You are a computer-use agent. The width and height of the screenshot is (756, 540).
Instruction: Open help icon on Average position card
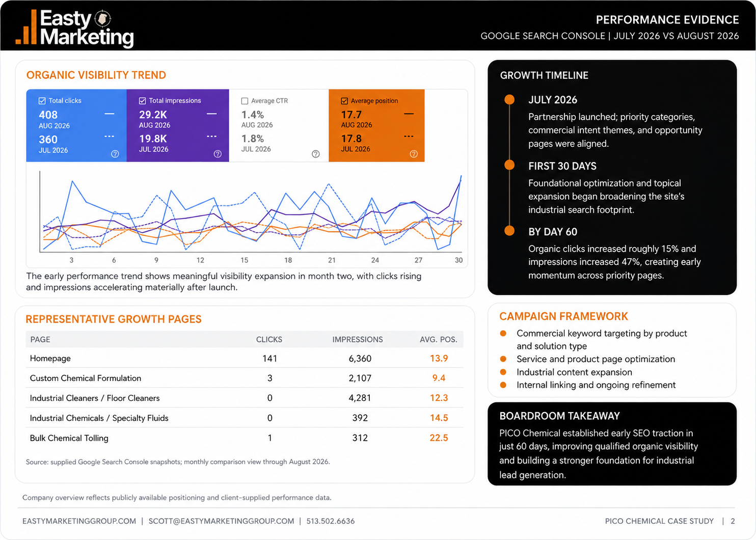pos(414,154)
